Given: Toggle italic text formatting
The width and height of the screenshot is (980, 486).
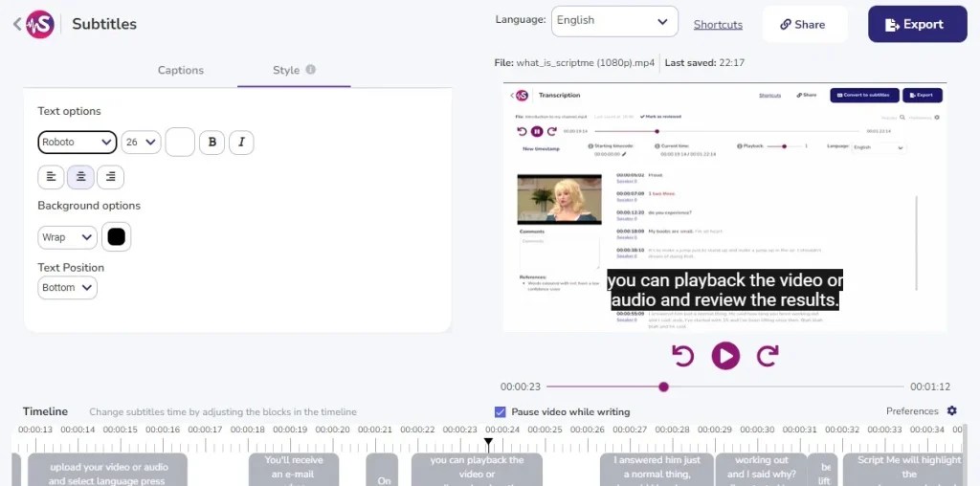Looking at the screenshot, I should click(x=241, y=143).
